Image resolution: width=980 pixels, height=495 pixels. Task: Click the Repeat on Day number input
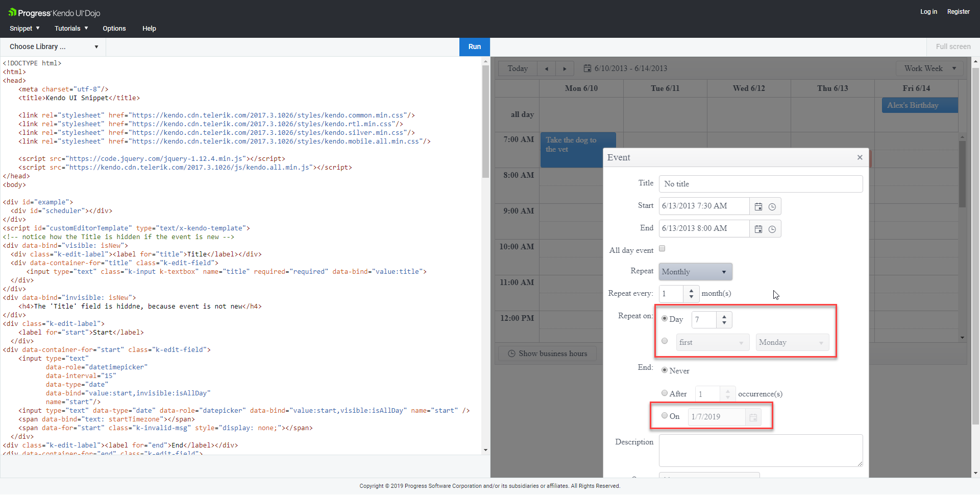point(704,320)
